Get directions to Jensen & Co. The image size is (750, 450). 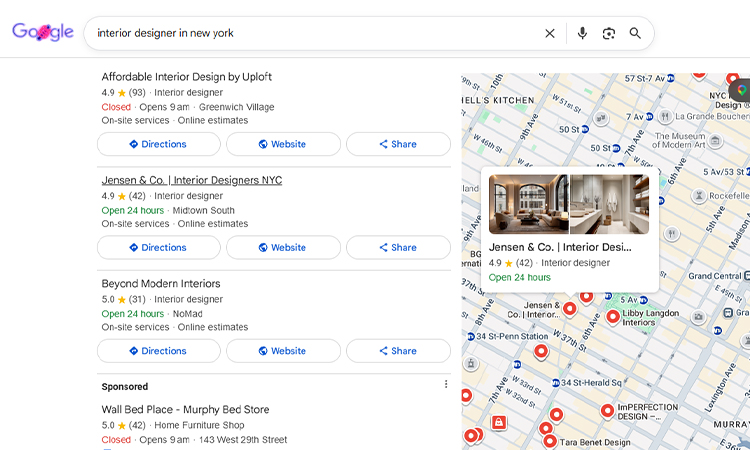(159, 247)
